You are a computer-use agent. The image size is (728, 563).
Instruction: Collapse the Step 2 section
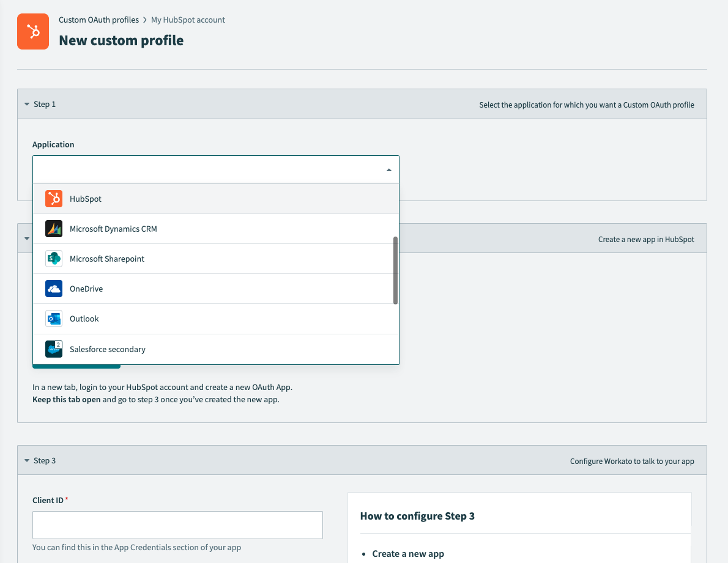[x=26, y=238]
